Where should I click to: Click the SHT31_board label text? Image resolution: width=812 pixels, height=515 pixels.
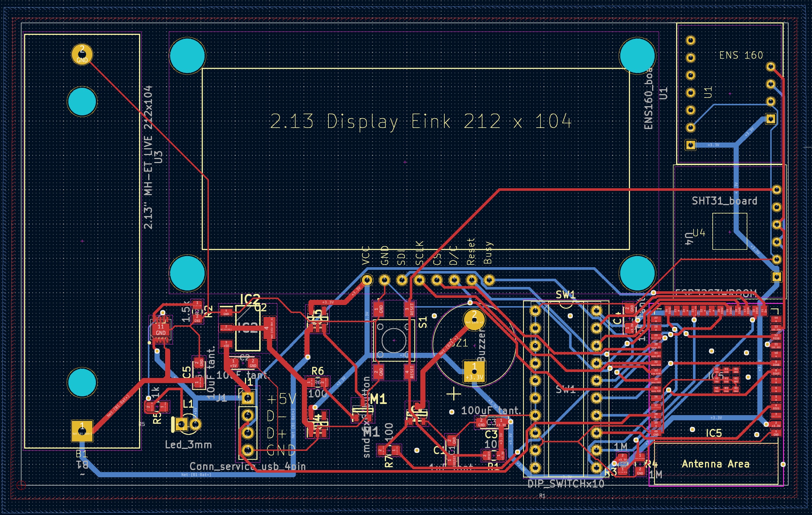point(724,201)
